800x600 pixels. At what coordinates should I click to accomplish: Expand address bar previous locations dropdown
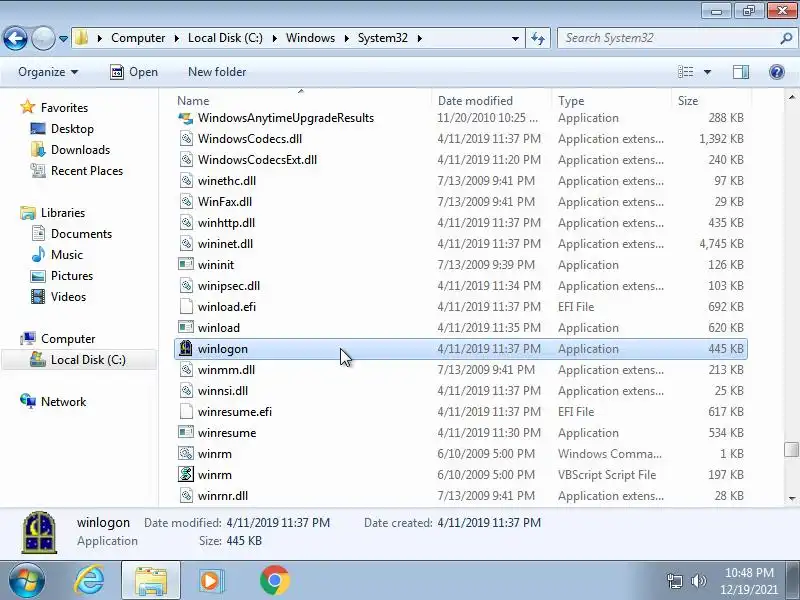click(515, 38)
